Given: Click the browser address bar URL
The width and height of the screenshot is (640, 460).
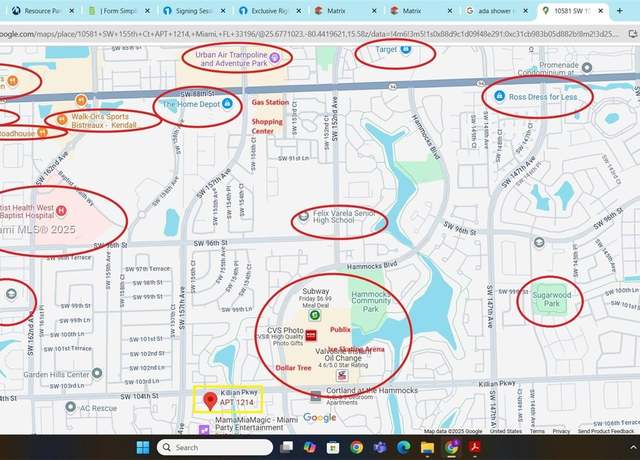Looking at the screenshot, I should coord(311,34).
